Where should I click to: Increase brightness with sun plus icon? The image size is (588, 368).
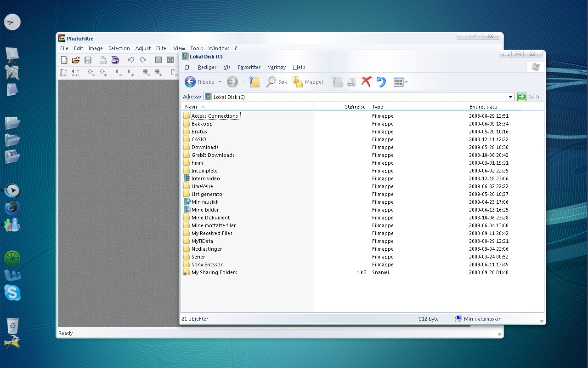tap(103, 72)
